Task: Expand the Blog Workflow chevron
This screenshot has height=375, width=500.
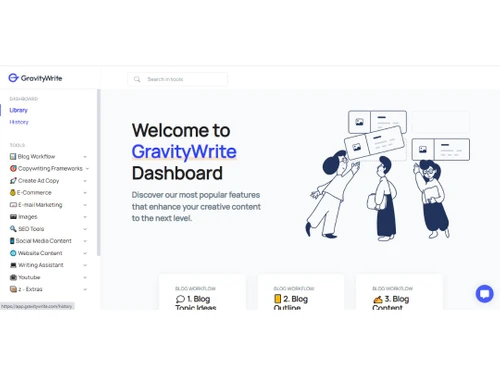Action: coord(85,157)
